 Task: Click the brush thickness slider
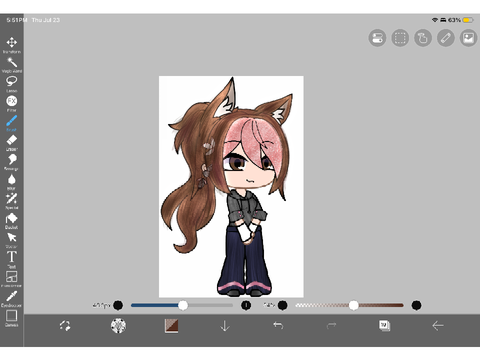tap(182, 305)
